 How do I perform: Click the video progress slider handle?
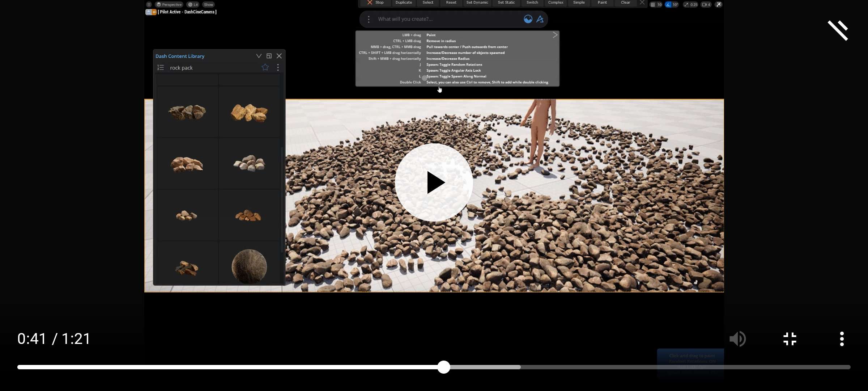(444, 367)
